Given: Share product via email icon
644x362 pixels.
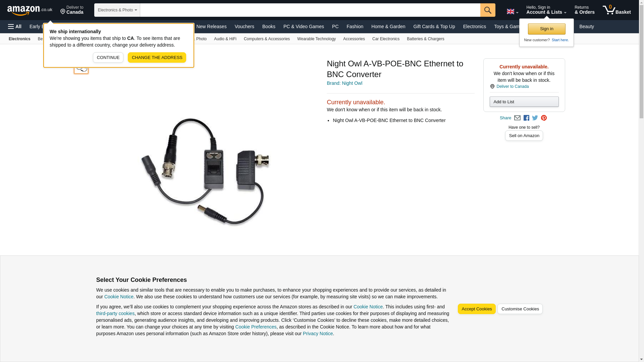Looking at the screenshot, I should coord(517,118).
